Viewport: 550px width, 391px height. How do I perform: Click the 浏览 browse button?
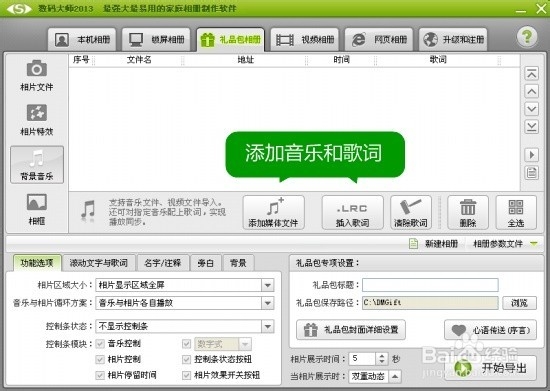[519, 303]
